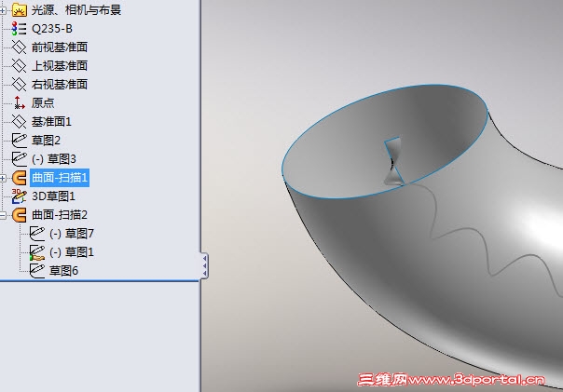Expand the 曲面-扫描1 feature node
Viewport: 563px width, 392px height.
3,178
